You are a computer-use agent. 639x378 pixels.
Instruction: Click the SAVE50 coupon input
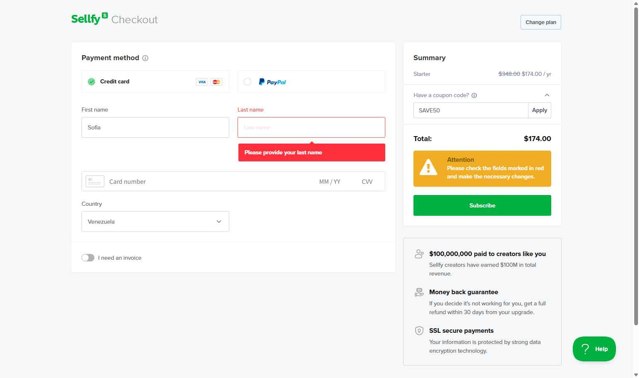[x=471, y=110]
